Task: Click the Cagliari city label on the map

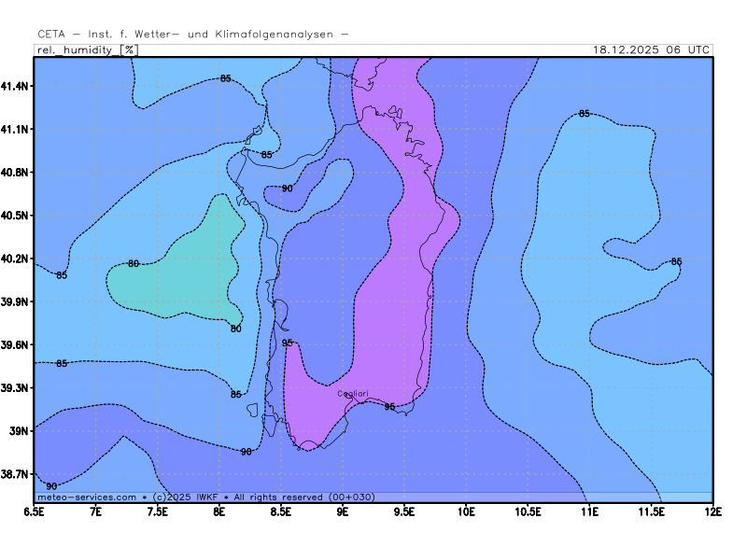Action: [x=353, y=394]
